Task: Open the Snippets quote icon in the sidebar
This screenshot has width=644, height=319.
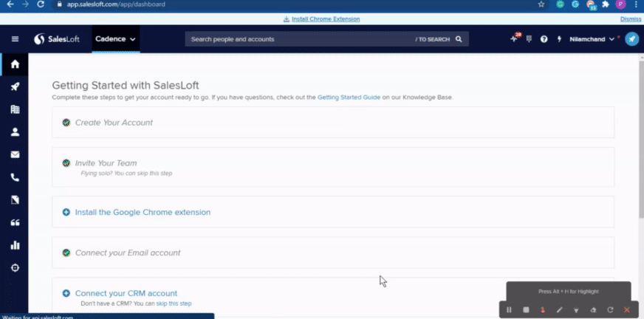Action: coord(15,222)
